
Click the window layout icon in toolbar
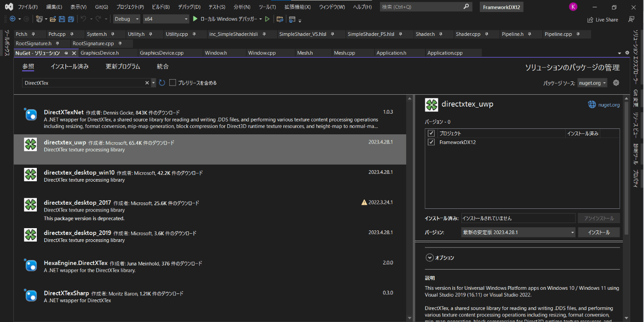tap(292, 19)
